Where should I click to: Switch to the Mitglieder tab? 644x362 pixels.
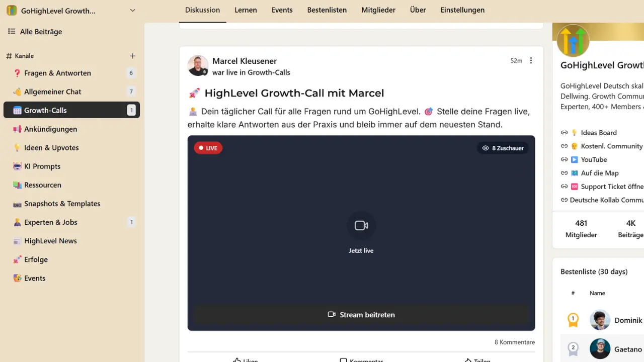click(x=378, y=10)
